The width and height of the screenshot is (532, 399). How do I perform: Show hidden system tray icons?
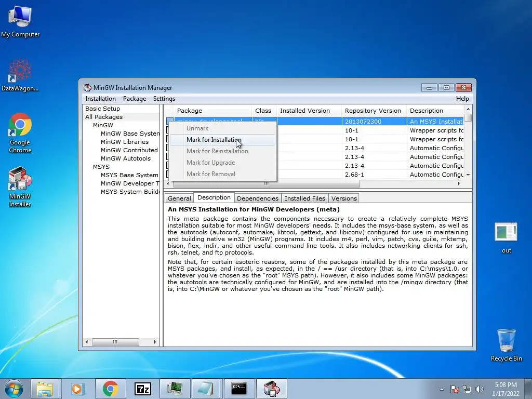[x=442, y=389]
